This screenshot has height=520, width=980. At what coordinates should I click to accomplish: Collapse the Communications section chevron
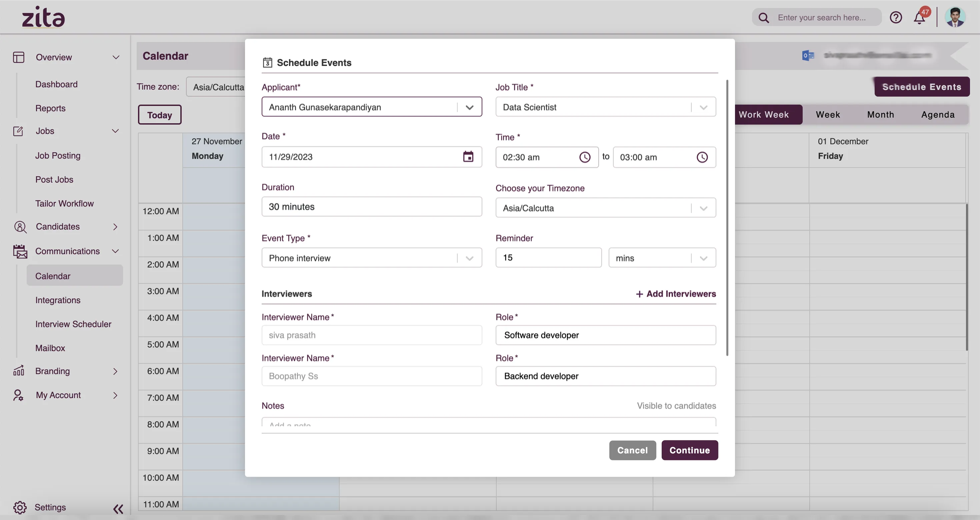[x=116, y=251]
